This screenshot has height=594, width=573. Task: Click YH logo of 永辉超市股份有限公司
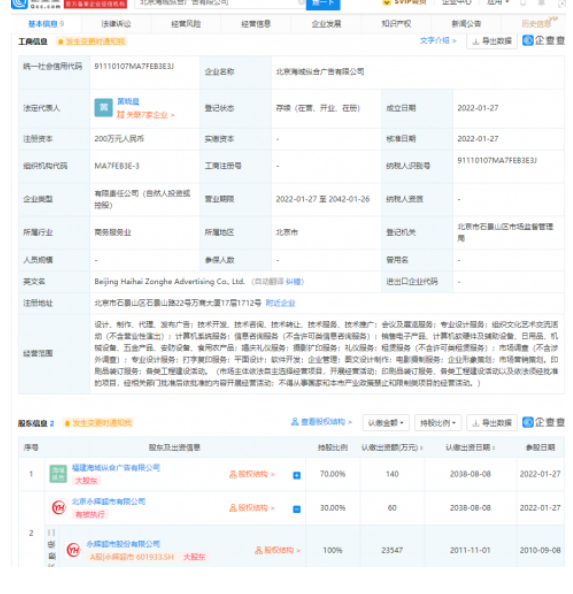tap(73, 550)
